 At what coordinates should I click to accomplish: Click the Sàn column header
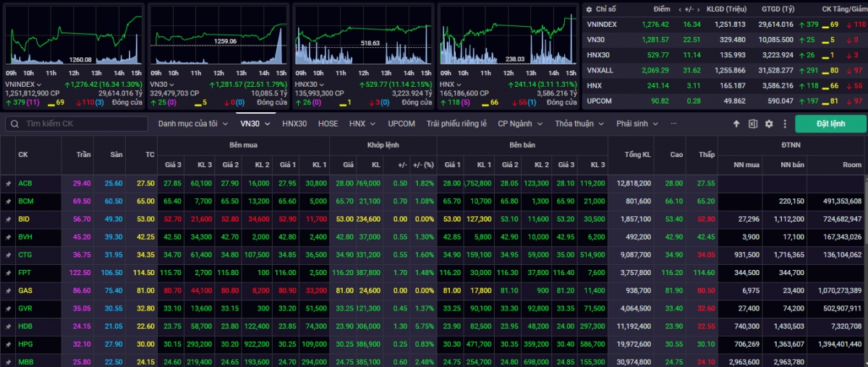116,155
